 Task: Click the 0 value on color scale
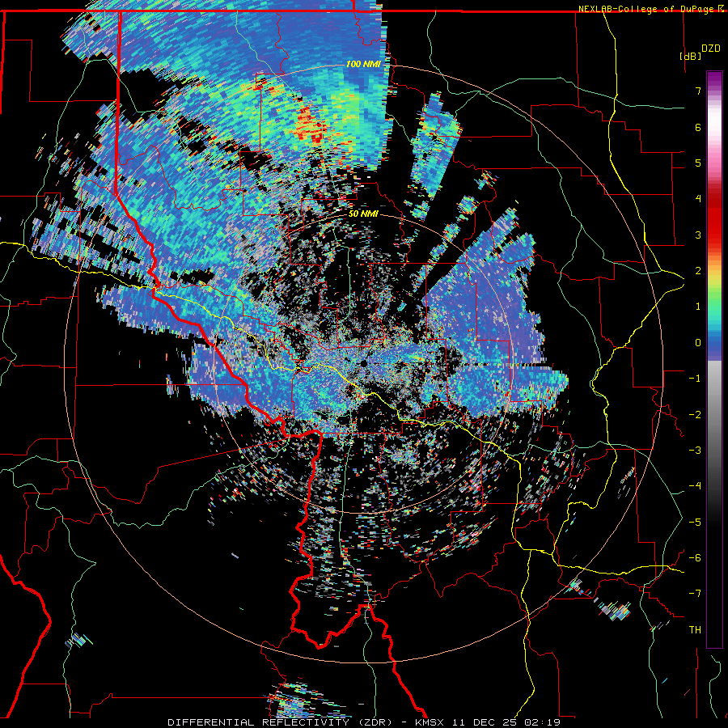tap(698, 343)
